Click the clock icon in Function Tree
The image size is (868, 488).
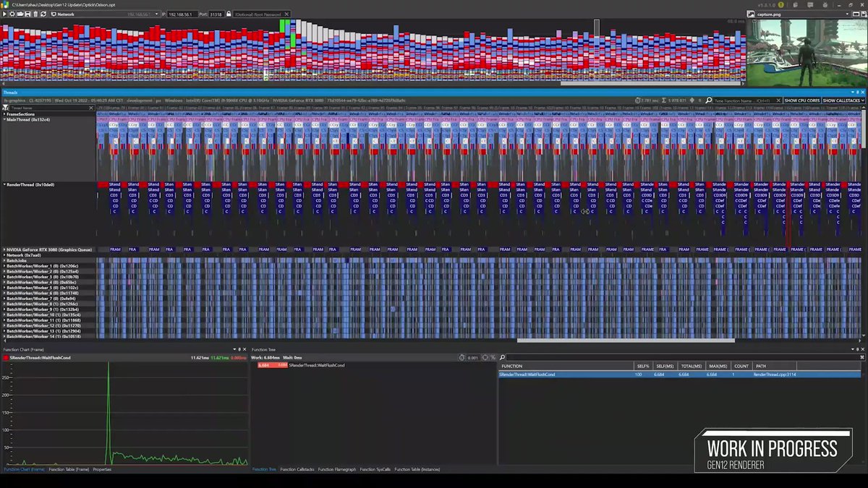pos(461,358)
